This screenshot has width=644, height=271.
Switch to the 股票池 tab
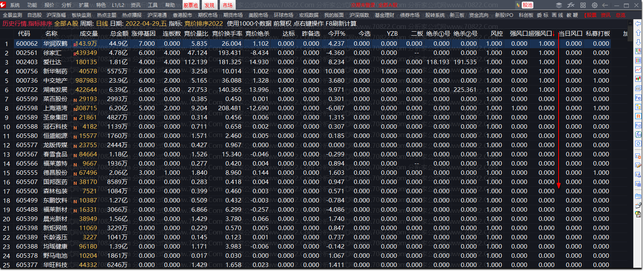[x=191, y=5]
